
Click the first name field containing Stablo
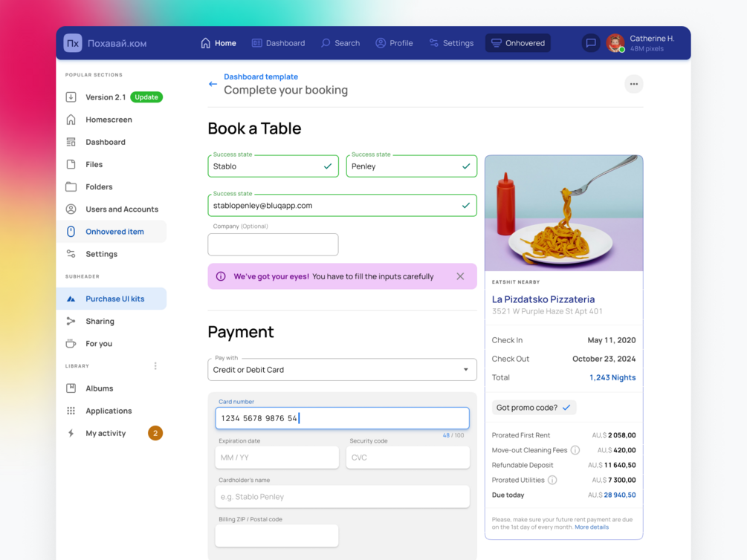[x=273, y=166]
